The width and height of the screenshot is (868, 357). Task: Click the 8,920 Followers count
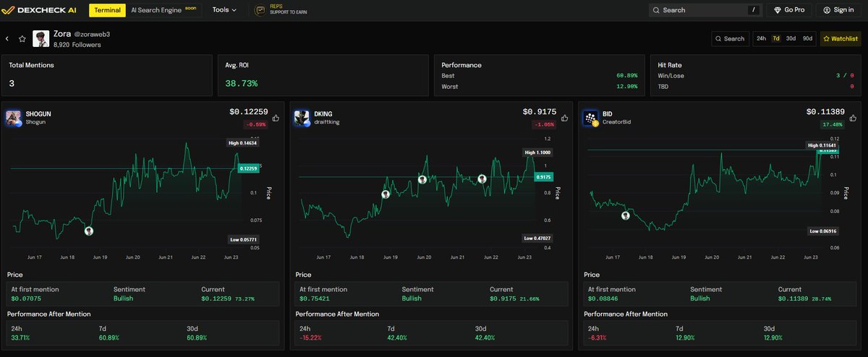point(77,45)
